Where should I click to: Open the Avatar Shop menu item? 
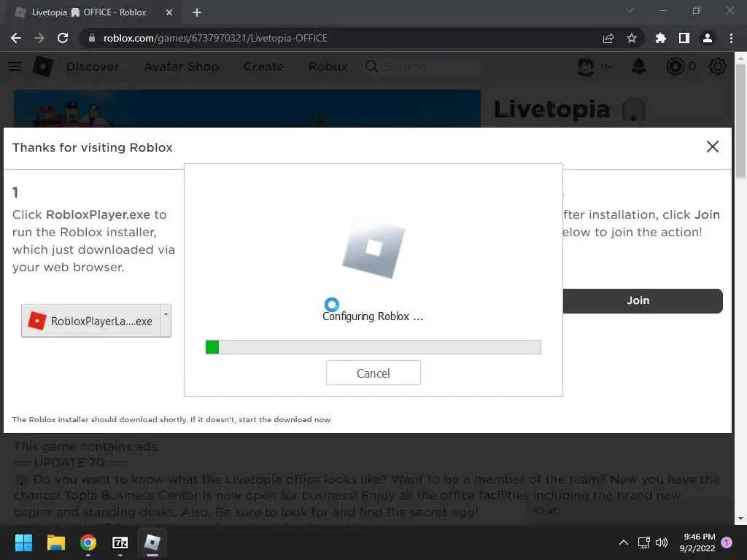coord(182,66)
